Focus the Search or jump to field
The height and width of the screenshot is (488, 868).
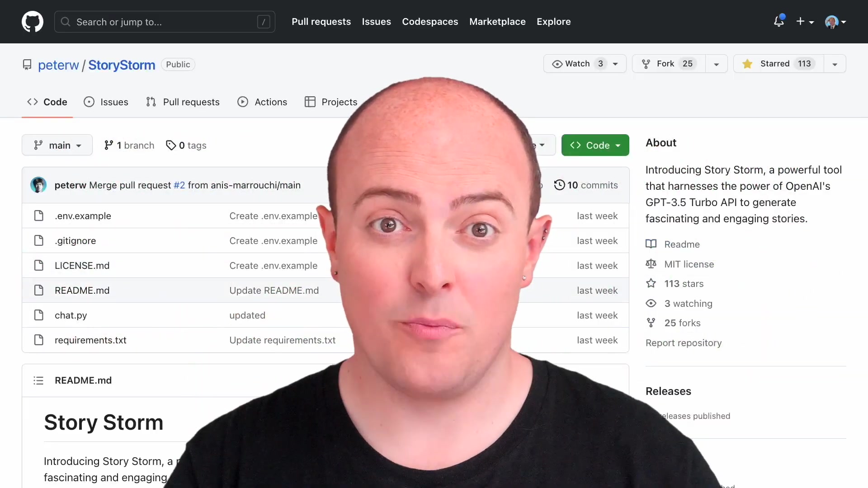click(x=165, y=22)
